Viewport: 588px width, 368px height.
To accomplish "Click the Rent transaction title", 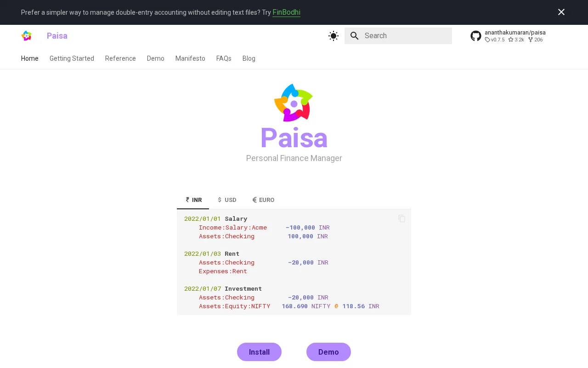I will pos(232,254).
